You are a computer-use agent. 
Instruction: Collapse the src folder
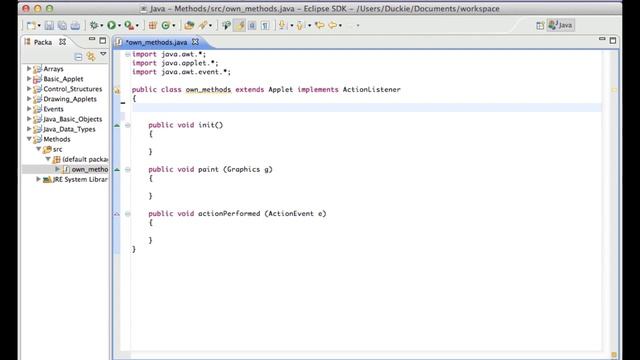coord(39,149)
